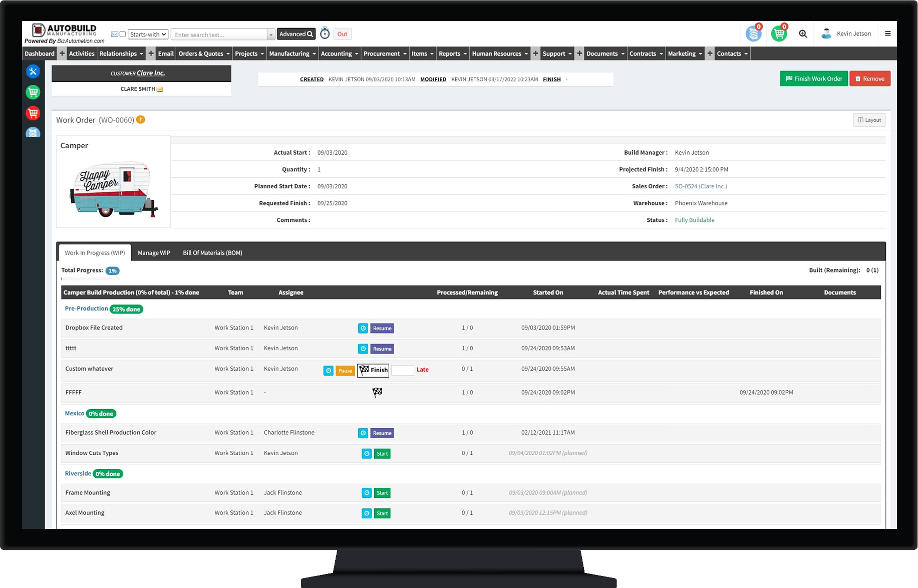The width and height of the screenshot is (918, 588).
Task: Click the Advanced search button
Action: pyautogui.click(x=296, y=34)
